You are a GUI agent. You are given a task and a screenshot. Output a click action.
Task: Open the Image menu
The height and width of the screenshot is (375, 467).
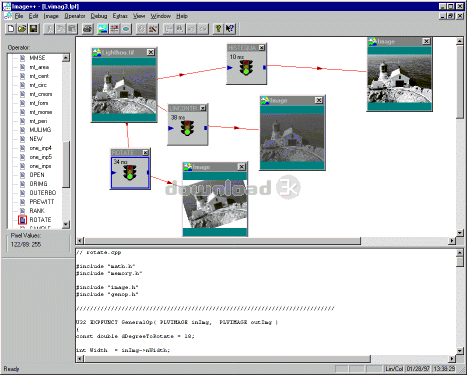click(51, 16)
